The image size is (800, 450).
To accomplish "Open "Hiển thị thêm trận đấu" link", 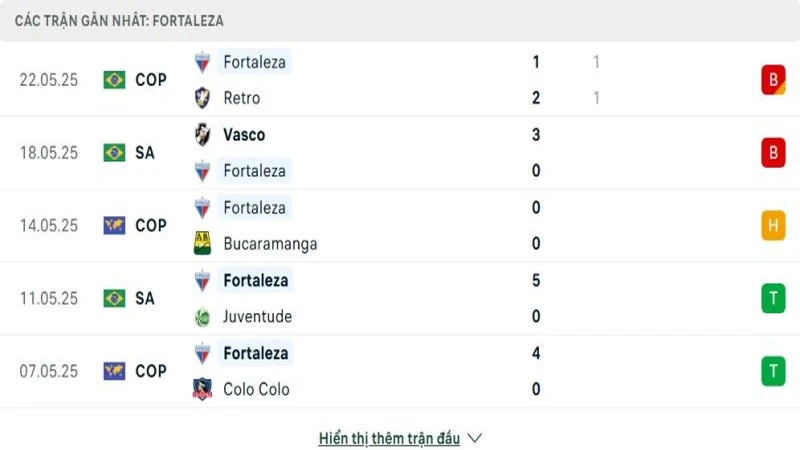I will click(x=389, y=438).
